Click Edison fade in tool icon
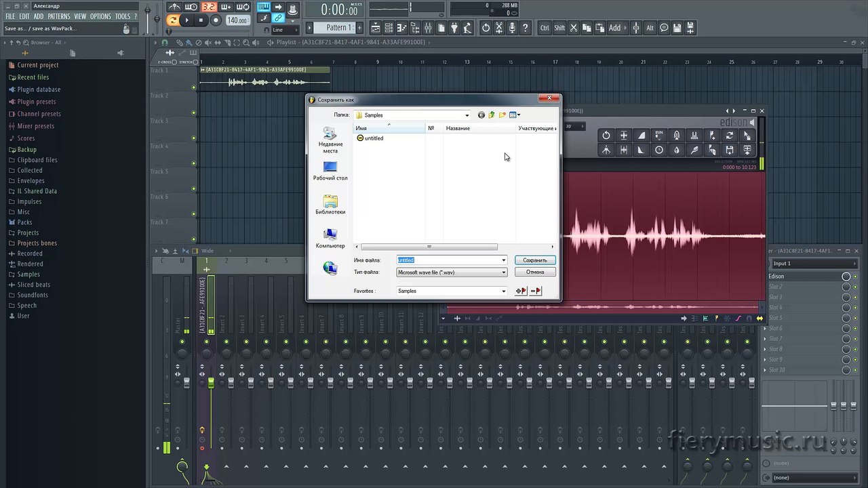868x488 pixels. coord(642,135)
